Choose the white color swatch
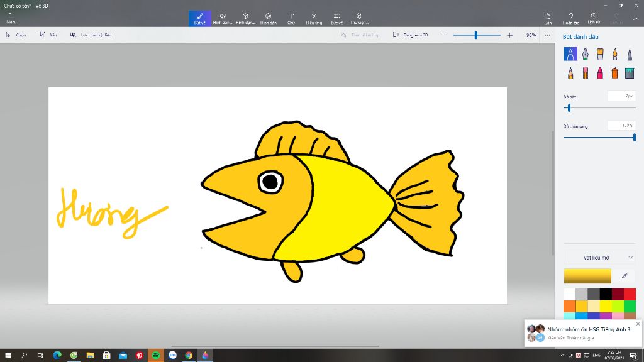 (x=569, y=294)
